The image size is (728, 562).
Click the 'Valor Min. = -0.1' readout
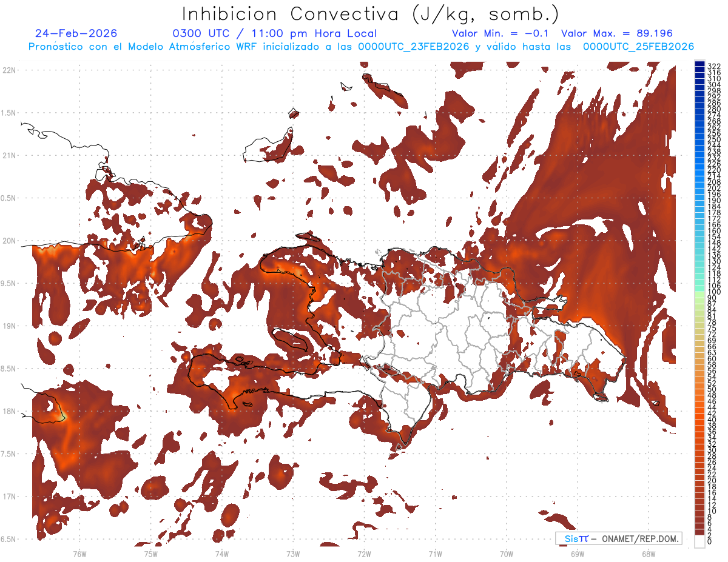[x=500, y=33]
